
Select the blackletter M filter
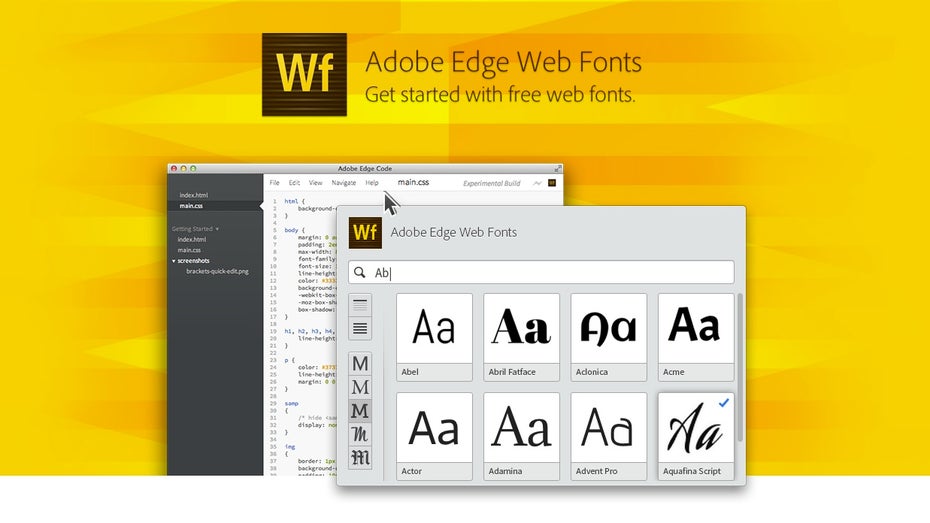click(360, 458)
